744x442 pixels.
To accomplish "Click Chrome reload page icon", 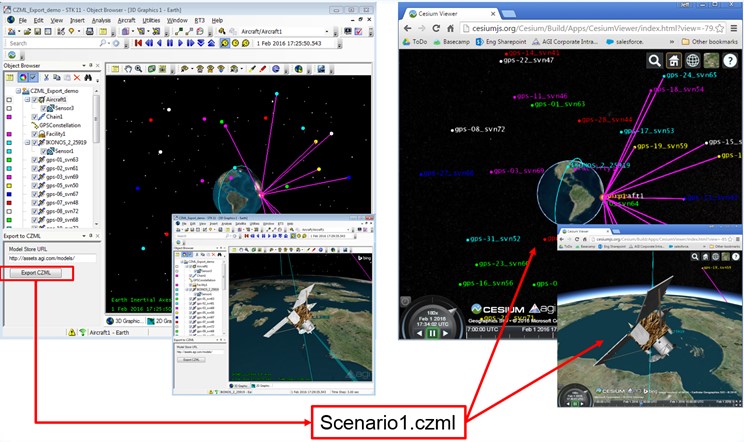I will click(436, 28).
